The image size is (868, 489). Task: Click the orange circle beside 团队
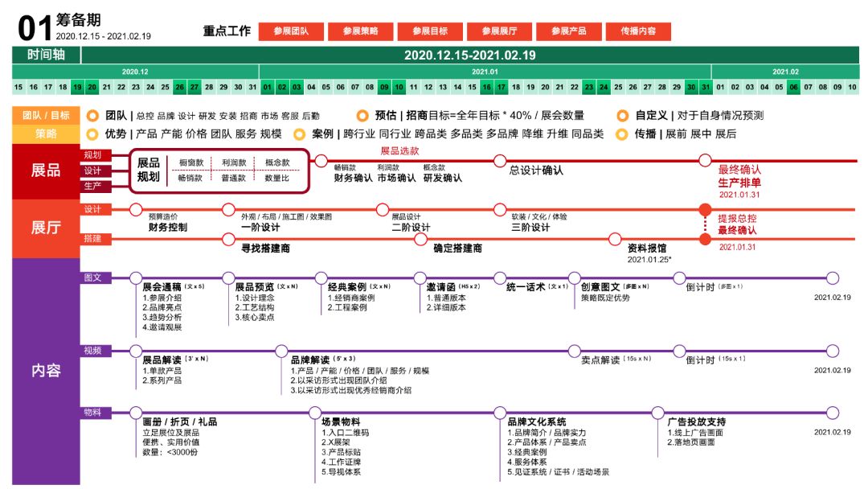click(93, 116)
